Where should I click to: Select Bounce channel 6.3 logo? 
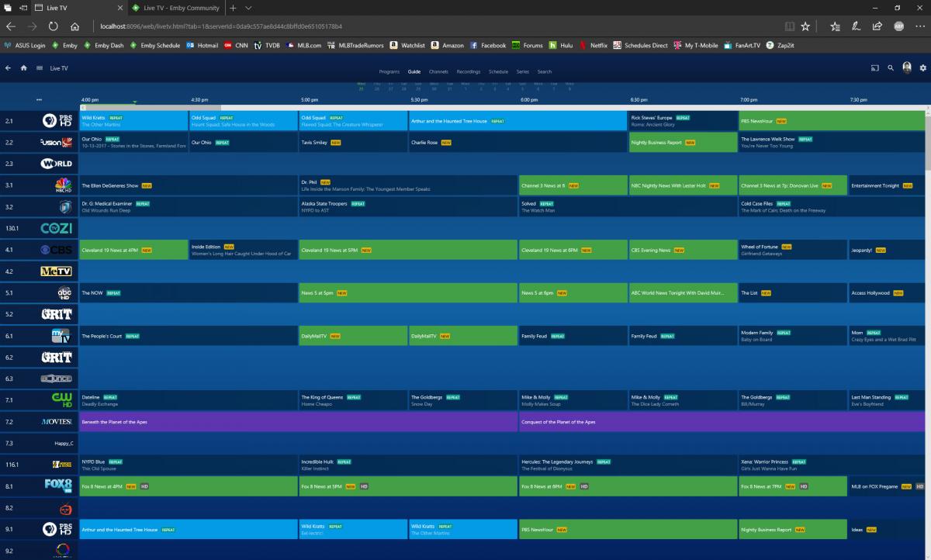click(x=57, y=379)
